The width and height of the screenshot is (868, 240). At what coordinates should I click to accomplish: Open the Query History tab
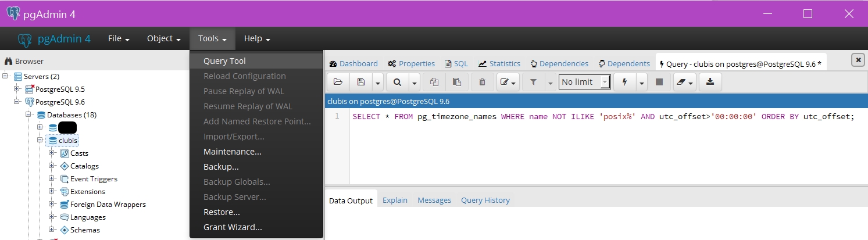pos(485,200)
